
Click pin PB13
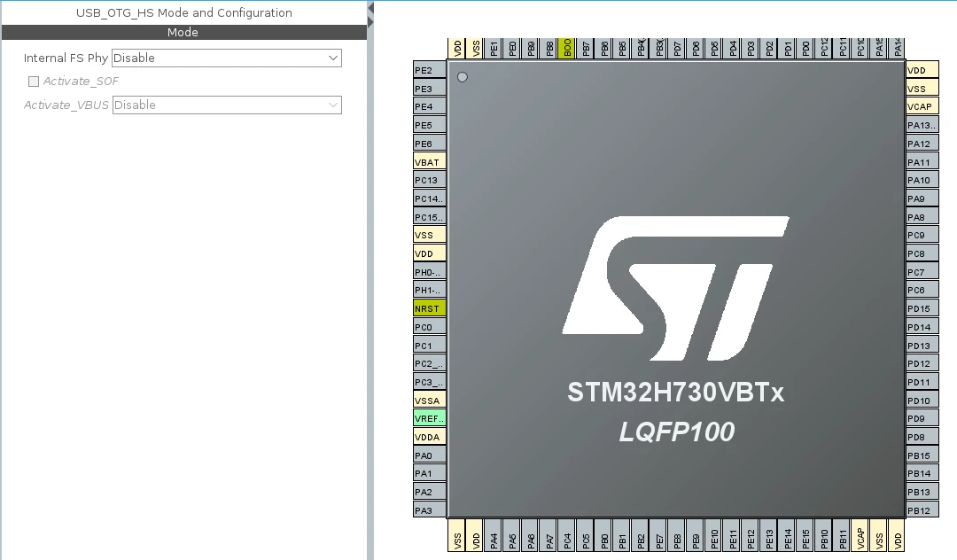coord(922,492)
